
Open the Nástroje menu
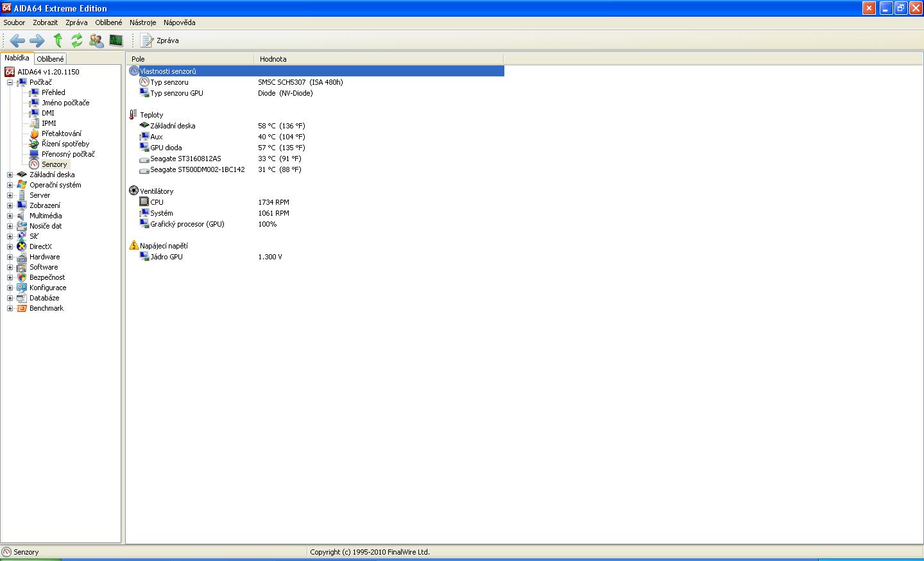pos(142,22)
